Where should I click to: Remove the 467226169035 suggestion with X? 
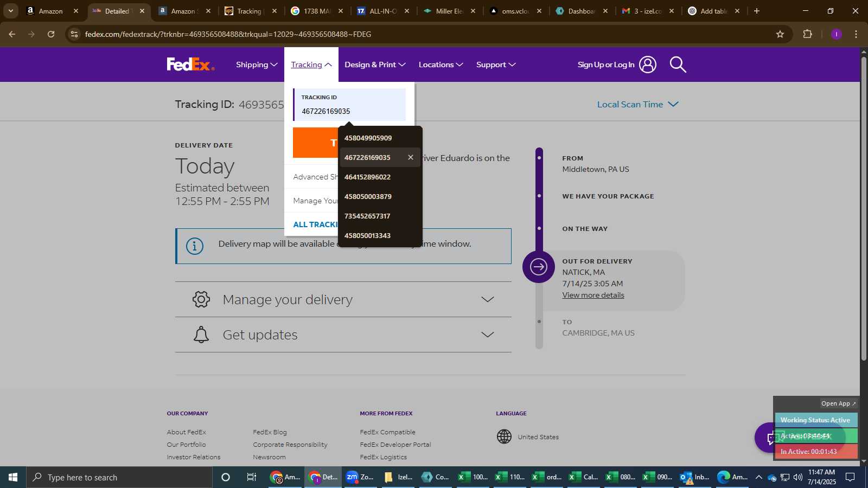[411, 157]
